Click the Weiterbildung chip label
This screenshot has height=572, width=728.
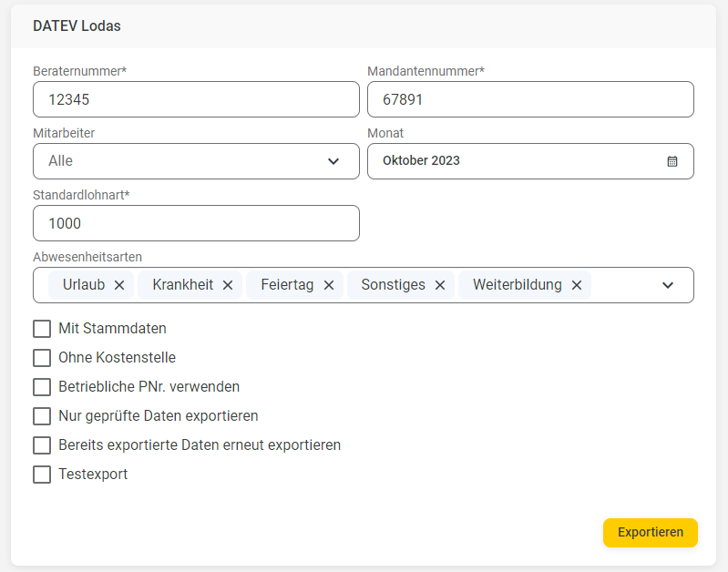click(x=518, y=284)
